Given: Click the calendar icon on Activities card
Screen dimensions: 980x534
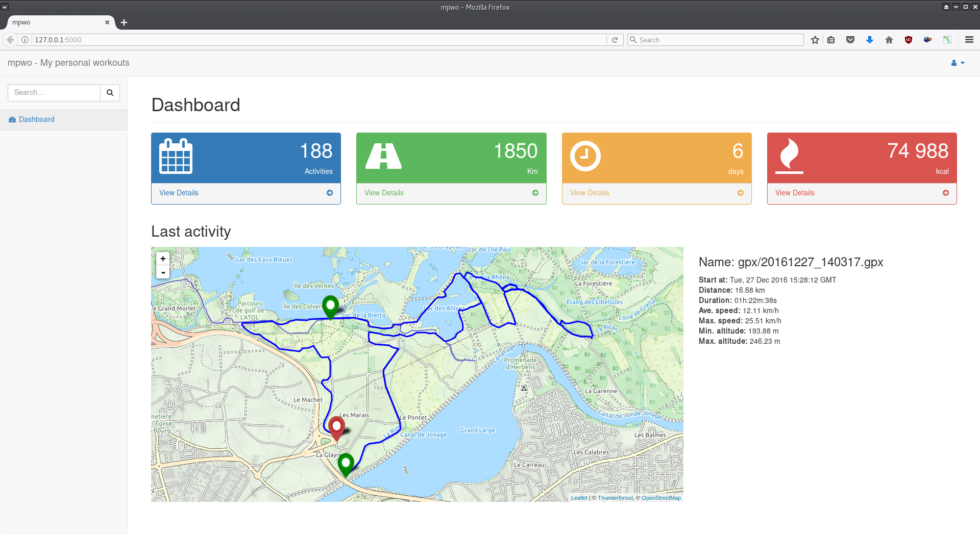Looking at the screenshot, I should (176, 156).
